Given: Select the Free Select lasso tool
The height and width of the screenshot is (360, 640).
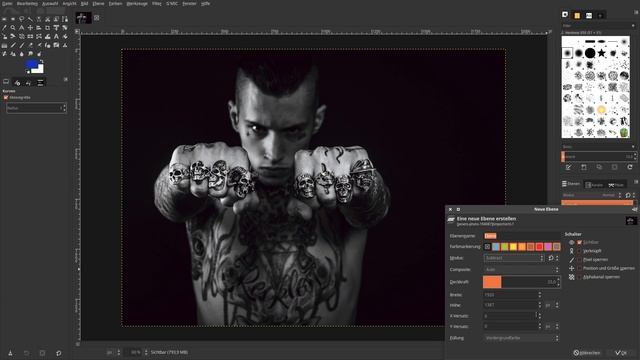Looking at the screenshot, I should tap(21, 19).
